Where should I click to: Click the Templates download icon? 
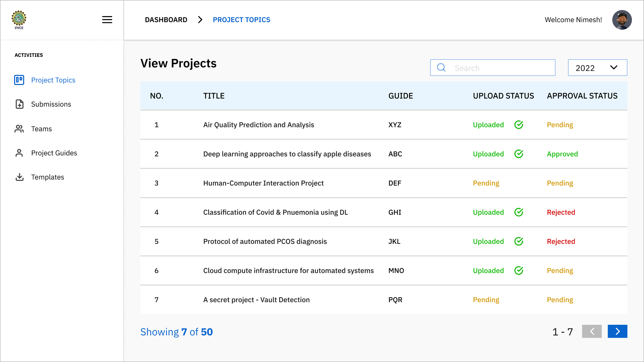click(19, 177)
